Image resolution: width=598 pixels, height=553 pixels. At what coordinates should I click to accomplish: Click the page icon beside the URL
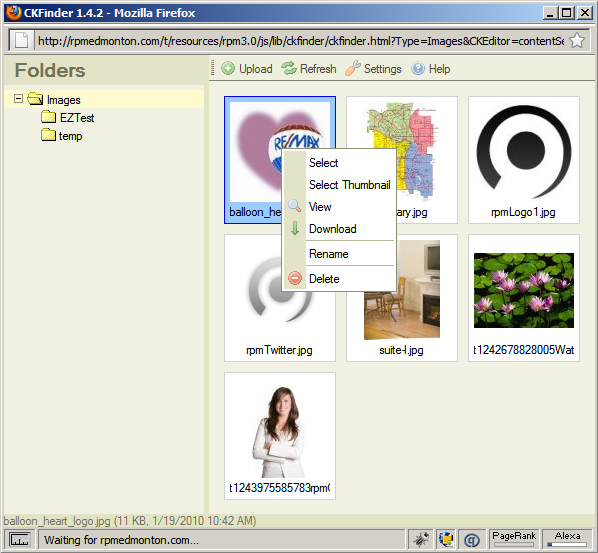[21, 40]
